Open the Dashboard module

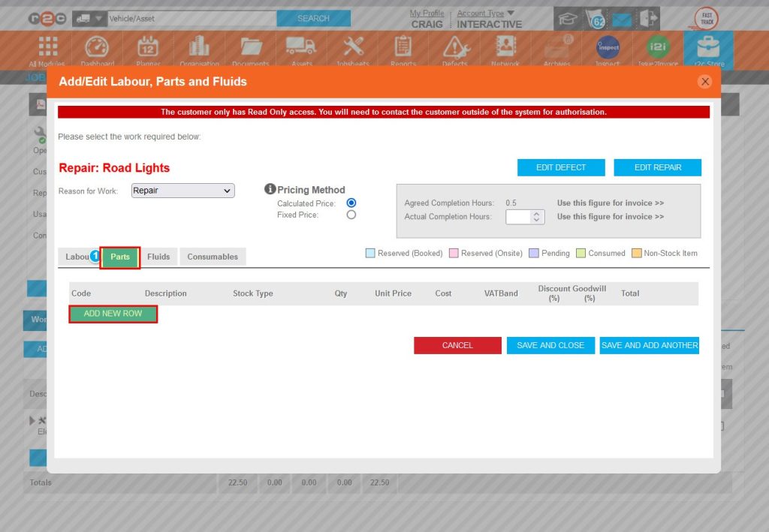pos(98,50)
